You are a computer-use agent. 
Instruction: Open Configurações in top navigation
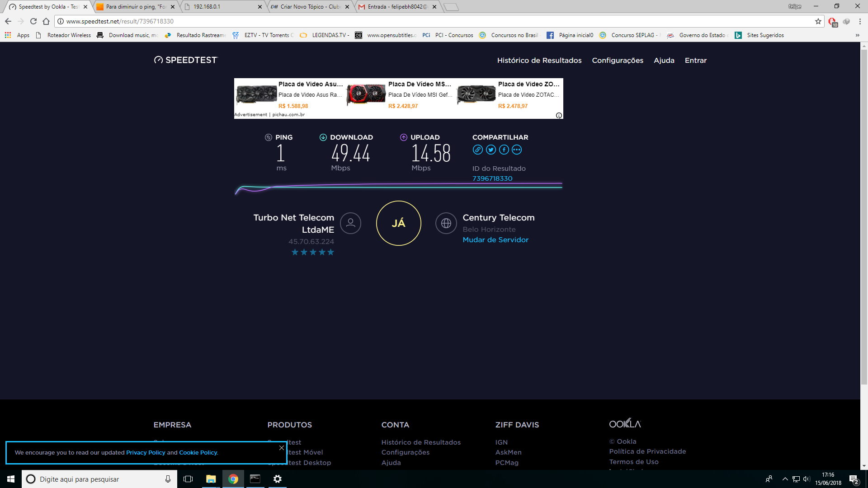coord(618,61)
